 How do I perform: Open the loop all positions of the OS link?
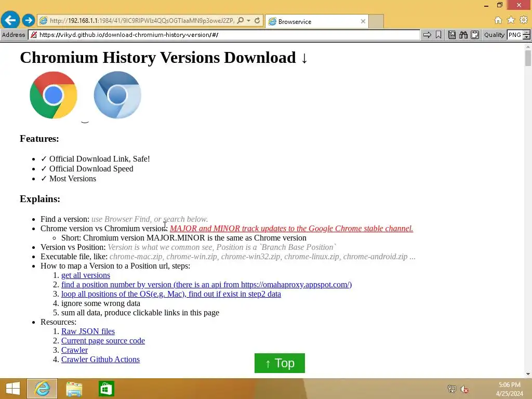click(x=171, y=294)
